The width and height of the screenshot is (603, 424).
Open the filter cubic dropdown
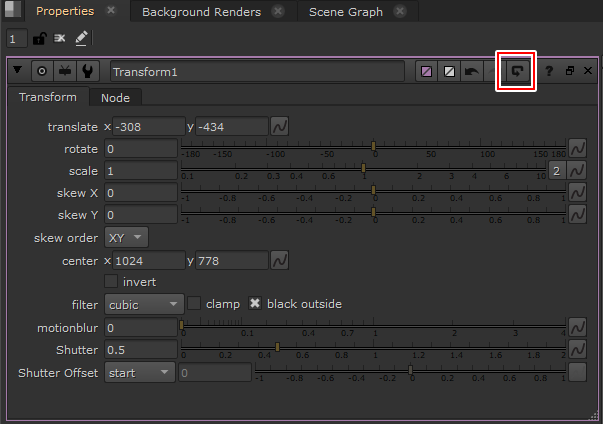point(143,304)
